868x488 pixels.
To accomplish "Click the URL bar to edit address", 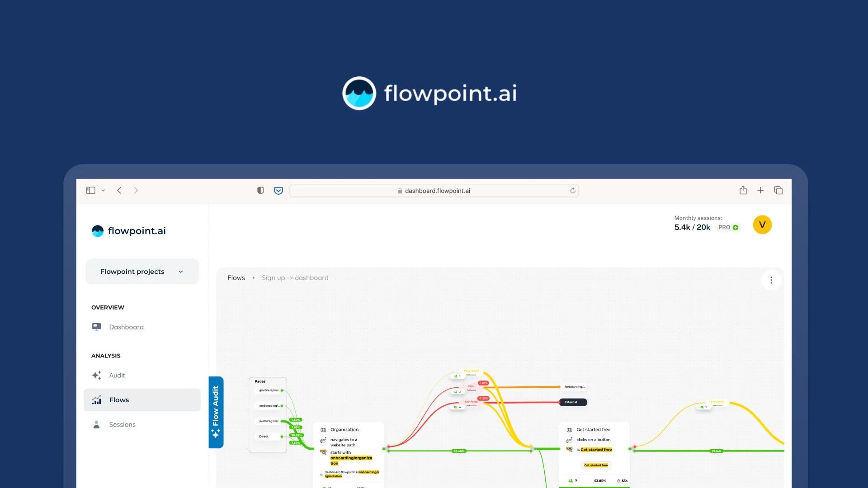I will click(x=434, y=190).
